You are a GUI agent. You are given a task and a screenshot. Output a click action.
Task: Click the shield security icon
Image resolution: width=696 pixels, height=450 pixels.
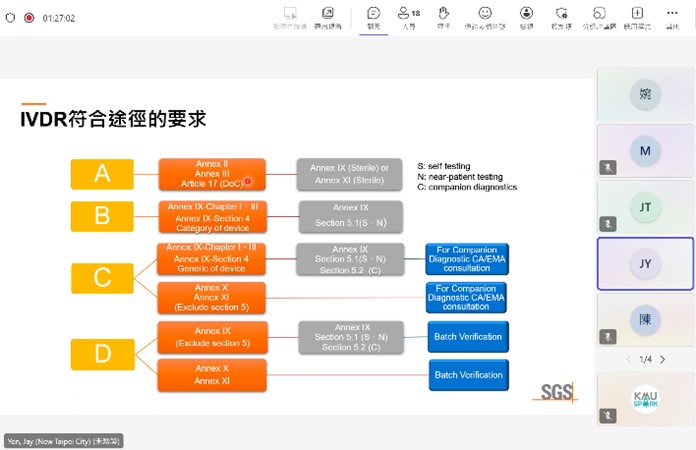11,18
